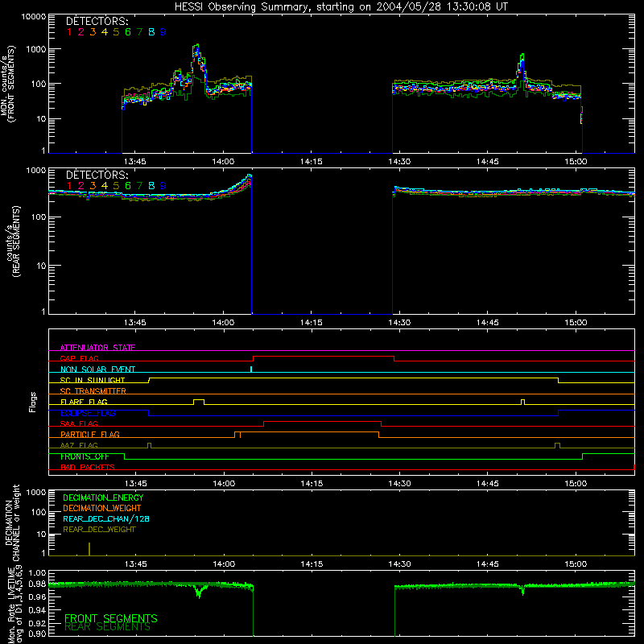This screenshot has width=644, height=644.
Task: Select the DECIMATION_WEIGHT legend entry
Action: tap(102, 508)
